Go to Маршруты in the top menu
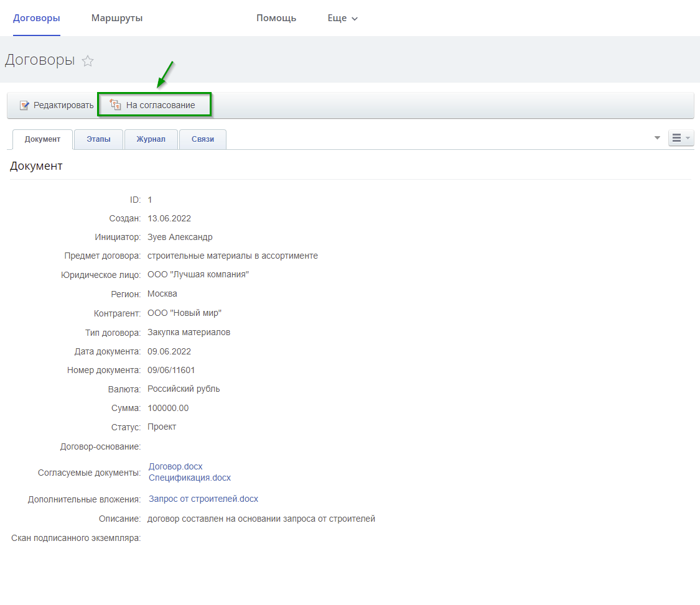 pyautogui.click(x=117, y=18)
